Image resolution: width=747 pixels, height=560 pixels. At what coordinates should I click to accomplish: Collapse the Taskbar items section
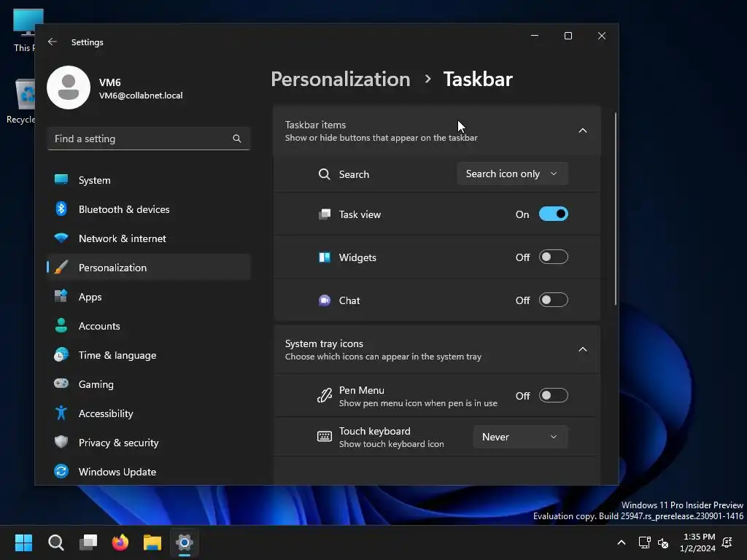(582, 131)
